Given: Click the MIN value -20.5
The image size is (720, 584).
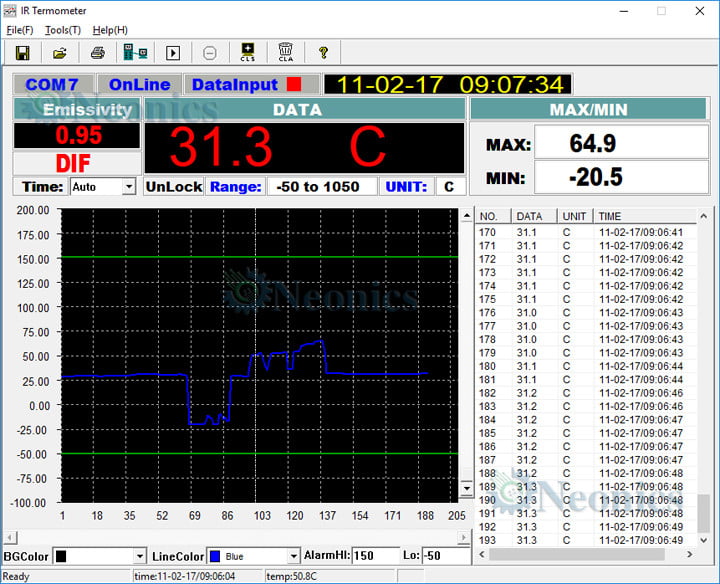Looking at the screenshot, I should pyautogui.click(x=622, y=177).
